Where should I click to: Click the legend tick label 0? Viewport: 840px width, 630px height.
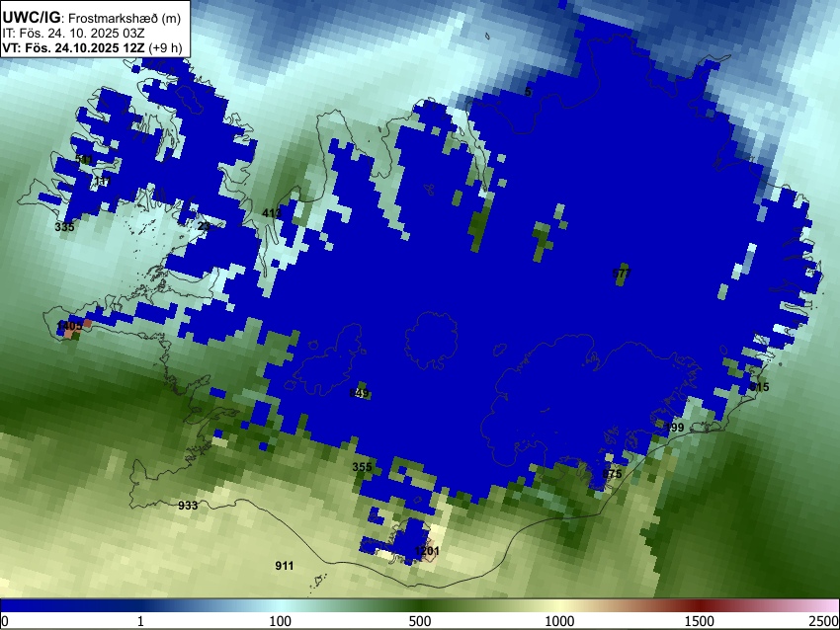click(x=5, y=621)
